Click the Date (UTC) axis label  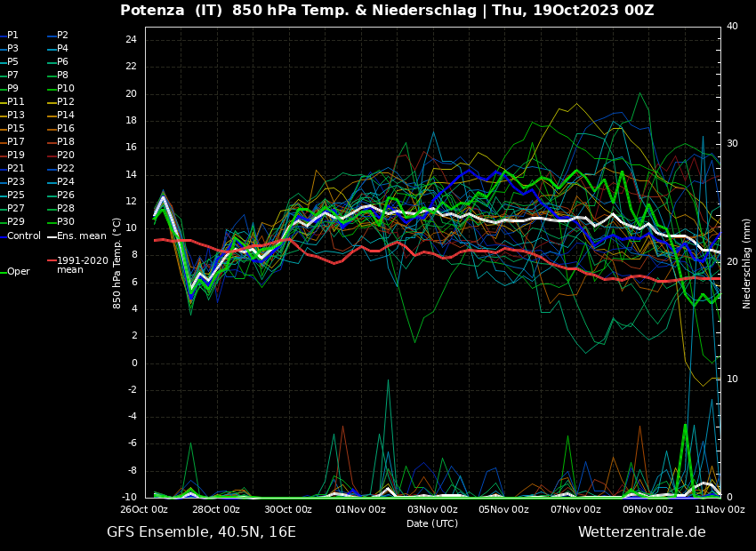432,524
